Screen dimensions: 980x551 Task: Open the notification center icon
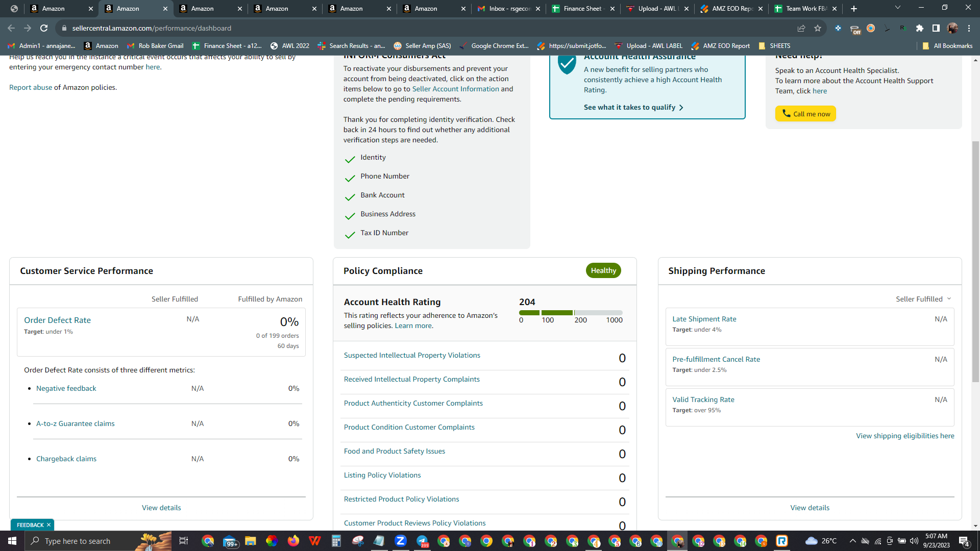click(x=964, y=541)
